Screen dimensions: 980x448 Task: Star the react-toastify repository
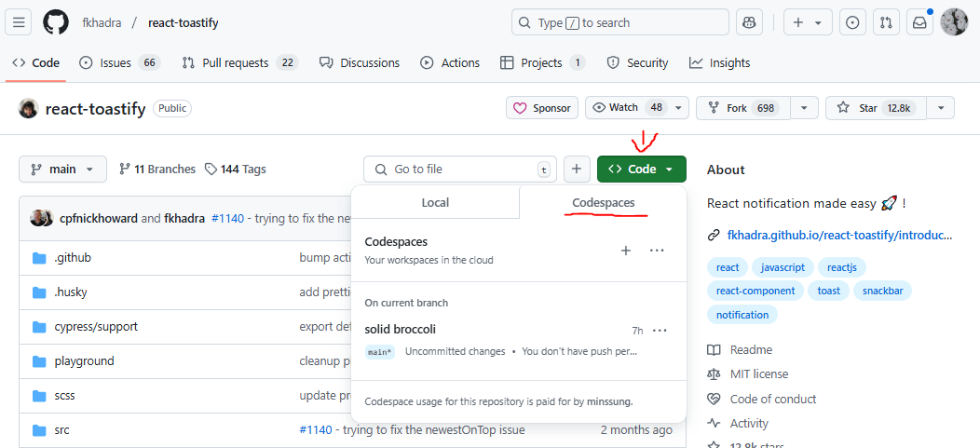tap(871, 108)
